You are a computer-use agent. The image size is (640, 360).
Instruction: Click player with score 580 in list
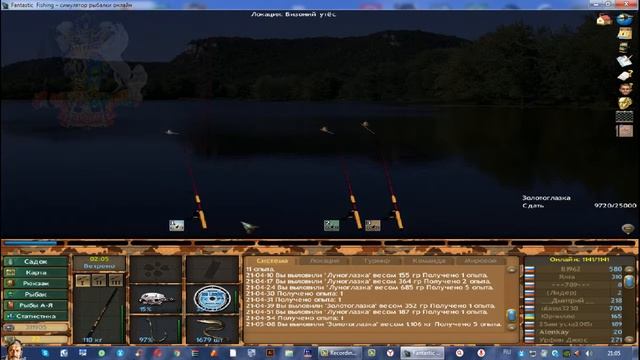pyautogui.click(x=573, y=269)
